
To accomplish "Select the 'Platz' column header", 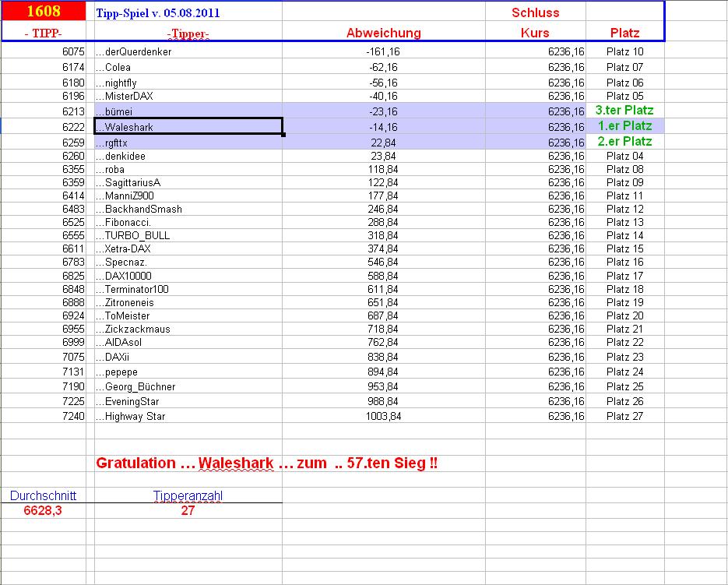I will coord(624,33).
